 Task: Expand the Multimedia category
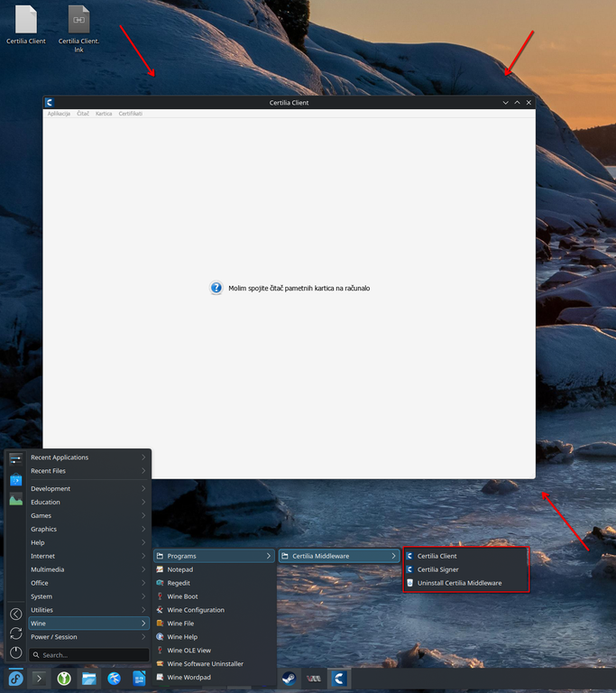pos(88,569)
